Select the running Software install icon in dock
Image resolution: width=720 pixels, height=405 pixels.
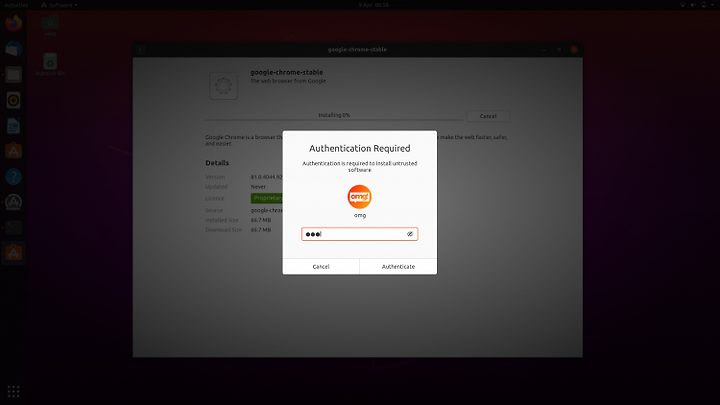pos(13,253)
